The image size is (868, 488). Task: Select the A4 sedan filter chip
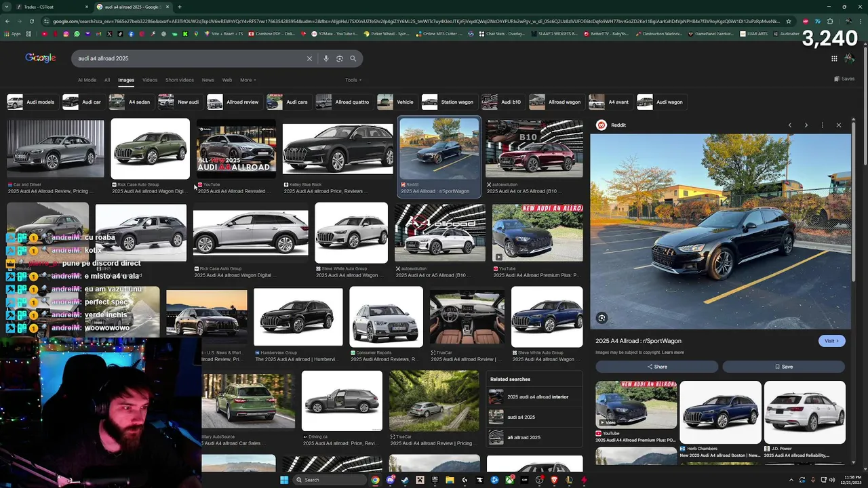click(x=130, y=102)
